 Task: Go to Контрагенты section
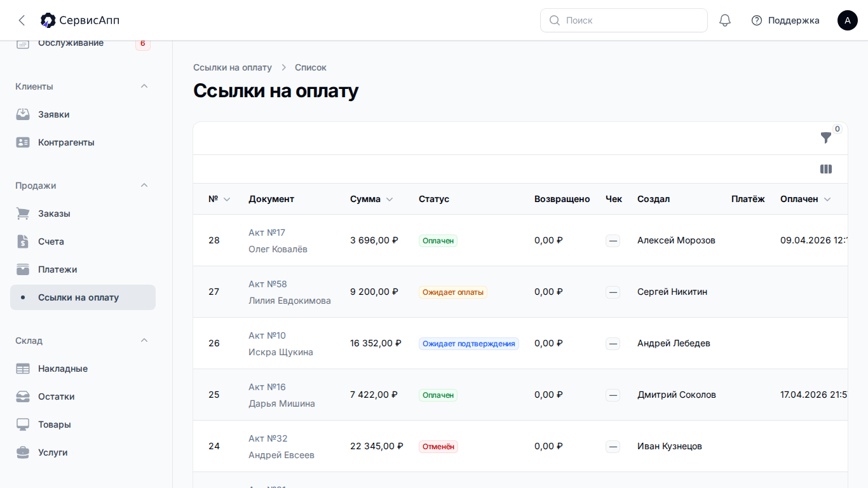(x=83, y=142)
